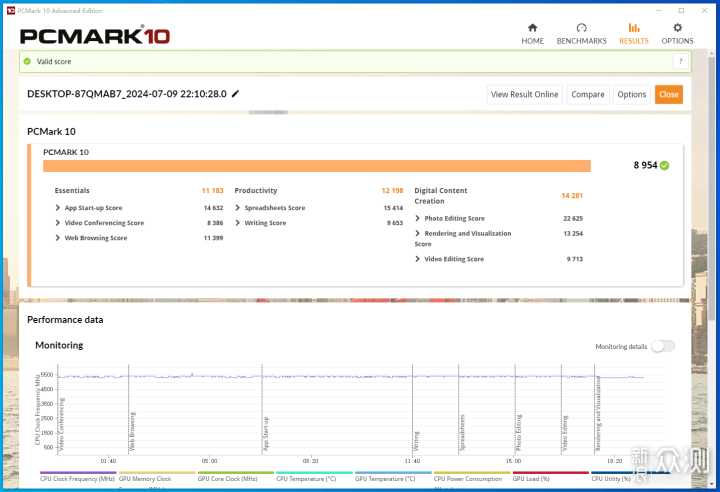Click the Video Editing chart marker

(565, 433)
